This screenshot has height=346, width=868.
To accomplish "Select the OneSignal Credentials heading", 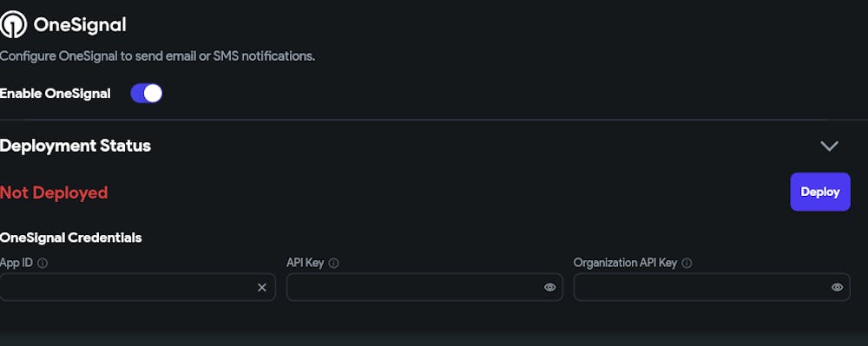I will (x=71, y=238).
